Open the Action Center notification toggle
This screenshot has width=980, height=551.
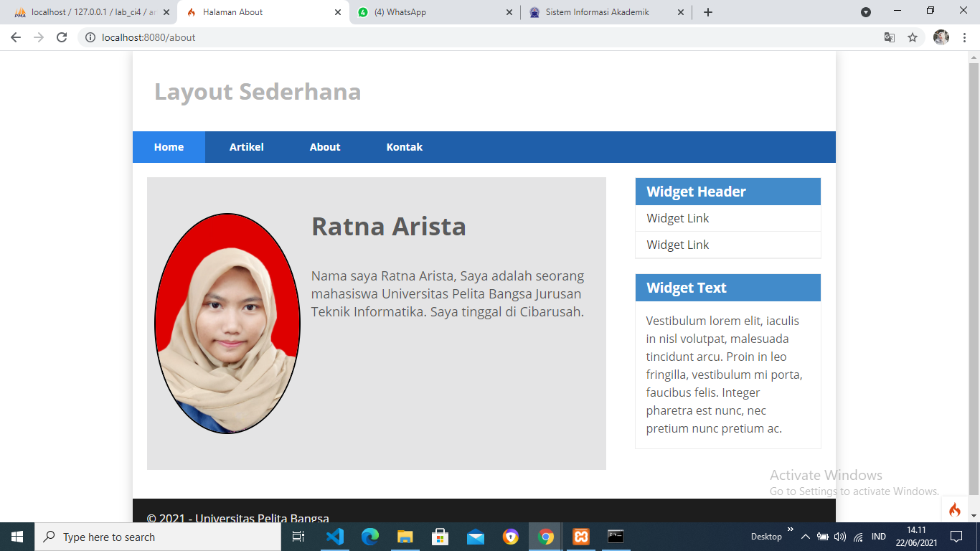point(957,537)
